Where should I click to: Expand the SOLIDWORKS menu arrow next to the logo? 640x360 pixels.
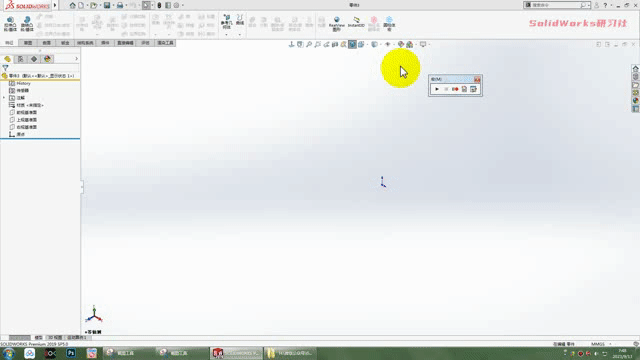pos(55,5)
